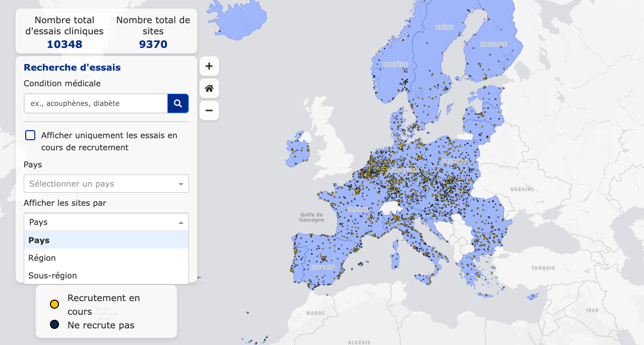Focus the Condition médicale search field
This screenshot has height=345, width=644.
point(96,103)
